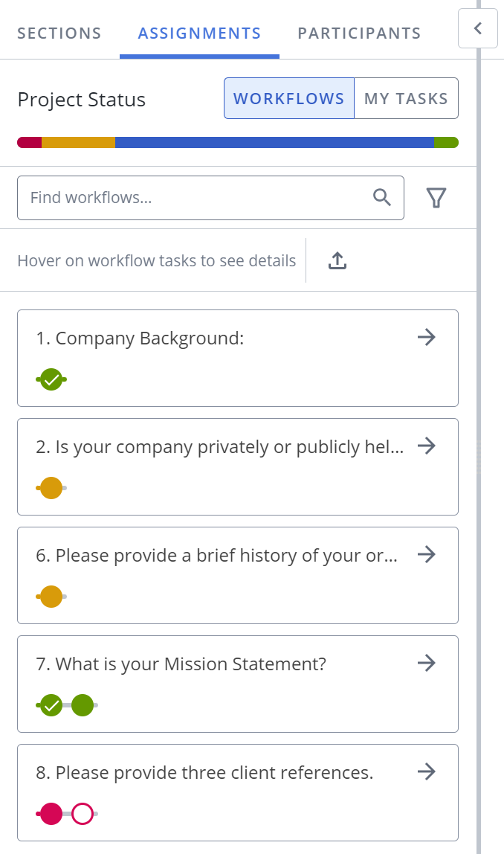Image resolution: width=504 pixels, height=854 pixels.
Task: Open privately or publicly held workflow arrow
Action: pos(427,446)
